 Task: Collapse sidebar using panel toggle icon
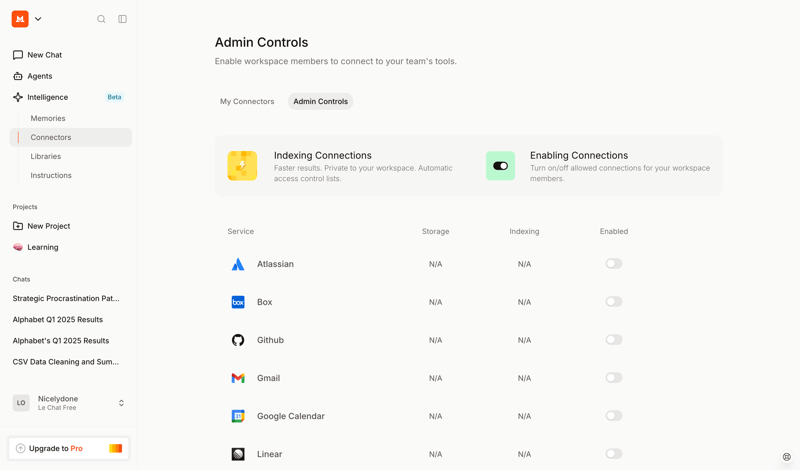coord(123,19)
